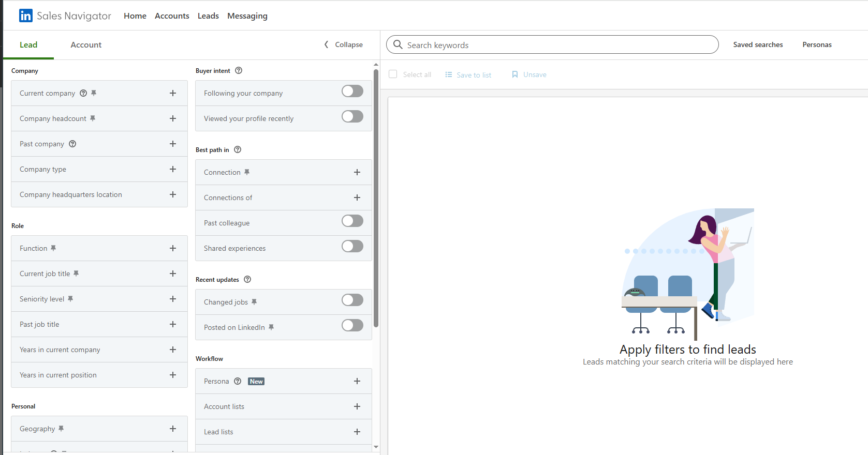Click the pin icon beside Connection
Viewport: 868px width, 455px height.
pyautogui.click(x=247, y=172)
